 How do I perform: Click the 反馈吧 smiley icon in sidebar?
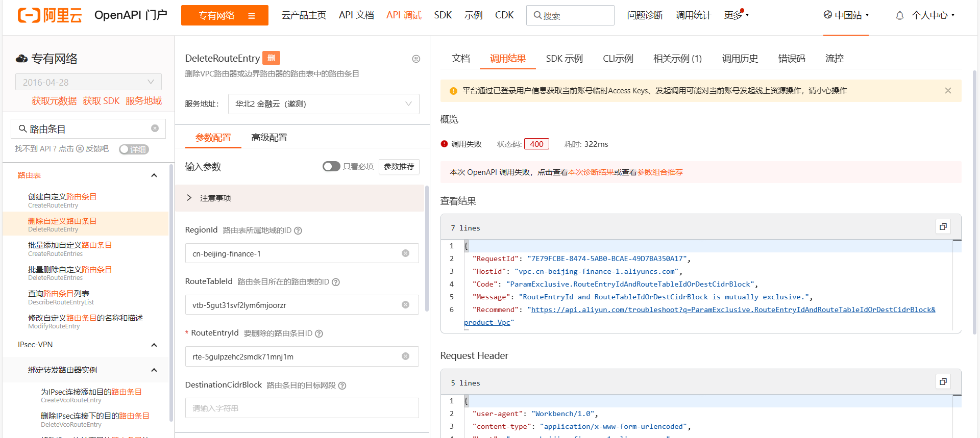80,149
